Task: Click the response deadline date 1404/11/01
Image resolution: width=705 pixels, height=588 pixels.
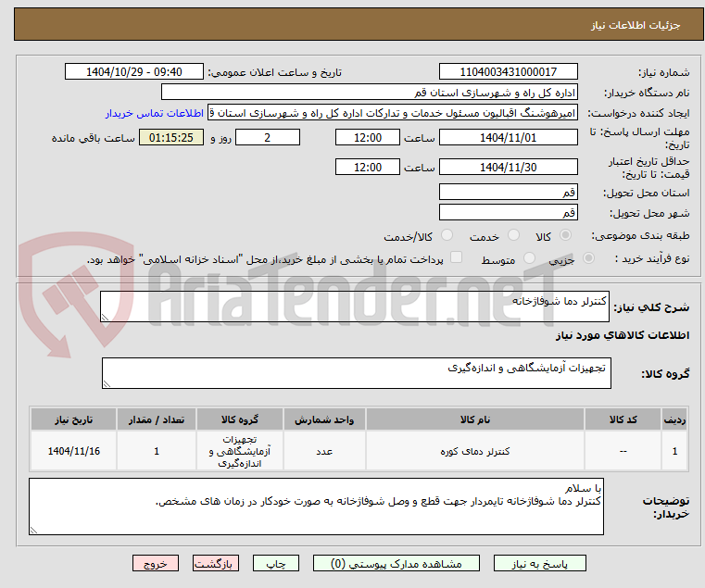Action: pyautogui.click(x=508, y=137)
